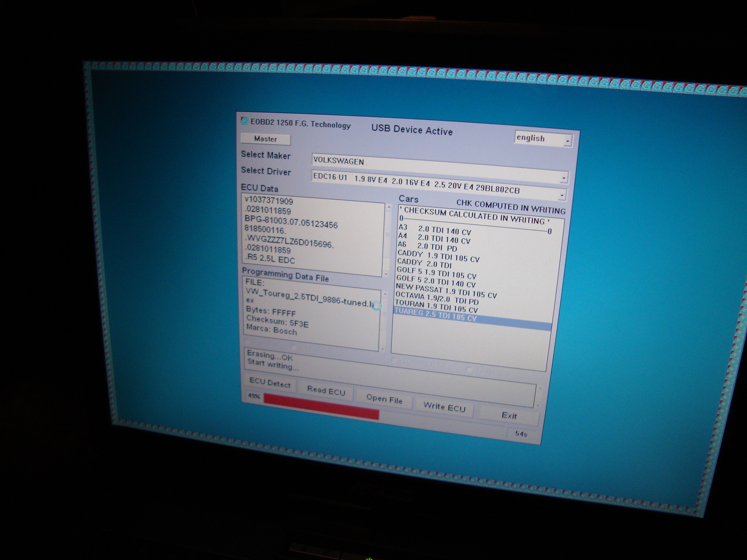The image size is (747, 560).
Task: Click the ECU Data scrollbar down arrow
Action: coord(386,274)
